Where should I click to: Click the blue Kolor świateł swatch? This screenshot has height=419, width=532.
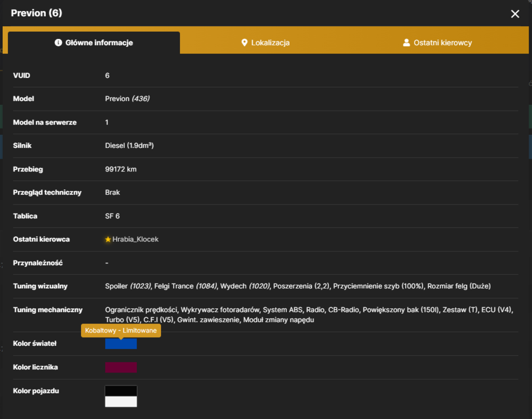tap(121, 344)
